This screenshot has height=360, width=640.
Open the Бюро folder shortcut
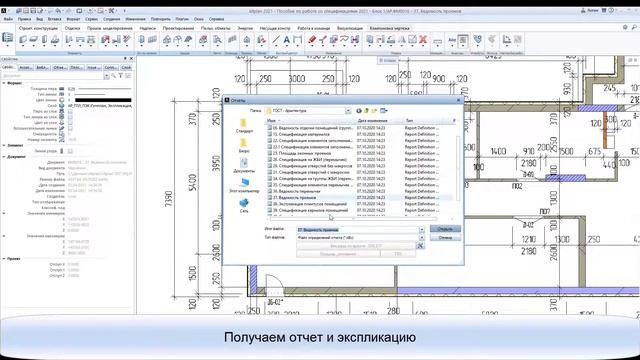244,146
